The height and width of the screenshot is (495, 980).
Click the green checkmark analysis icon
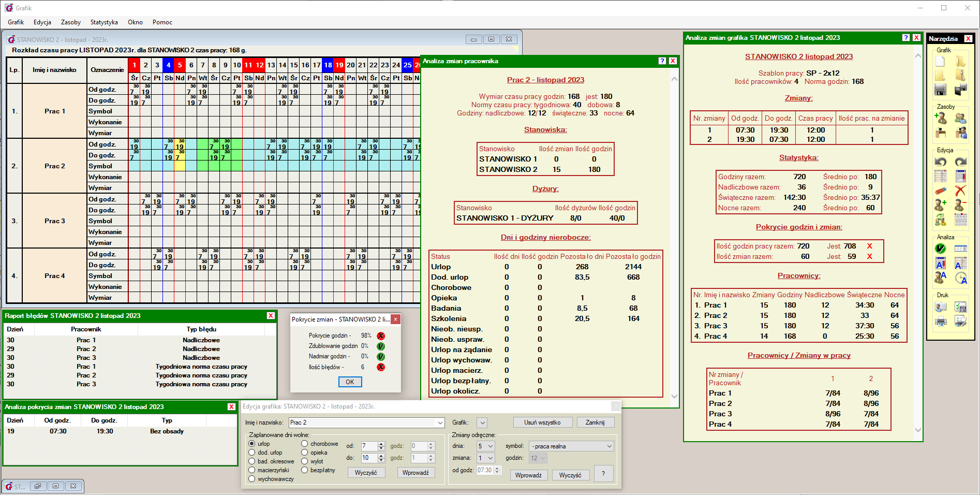pos(940,249)
